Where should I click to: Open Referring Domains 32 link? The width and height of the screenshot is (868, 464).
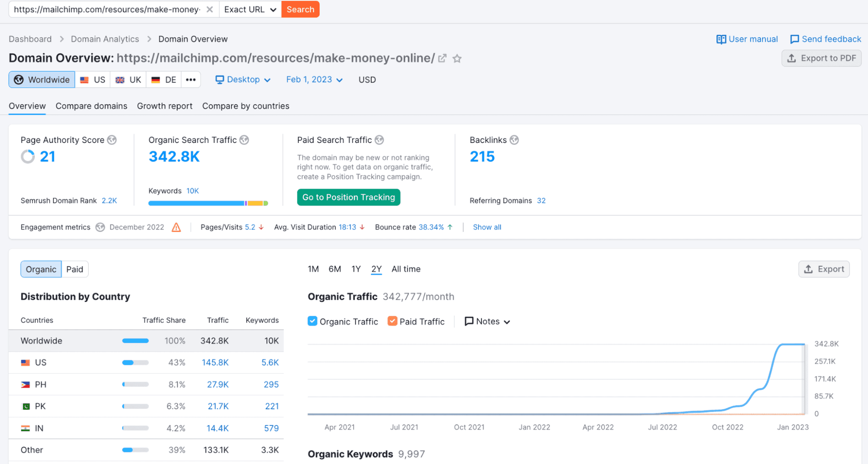point(541,201)
